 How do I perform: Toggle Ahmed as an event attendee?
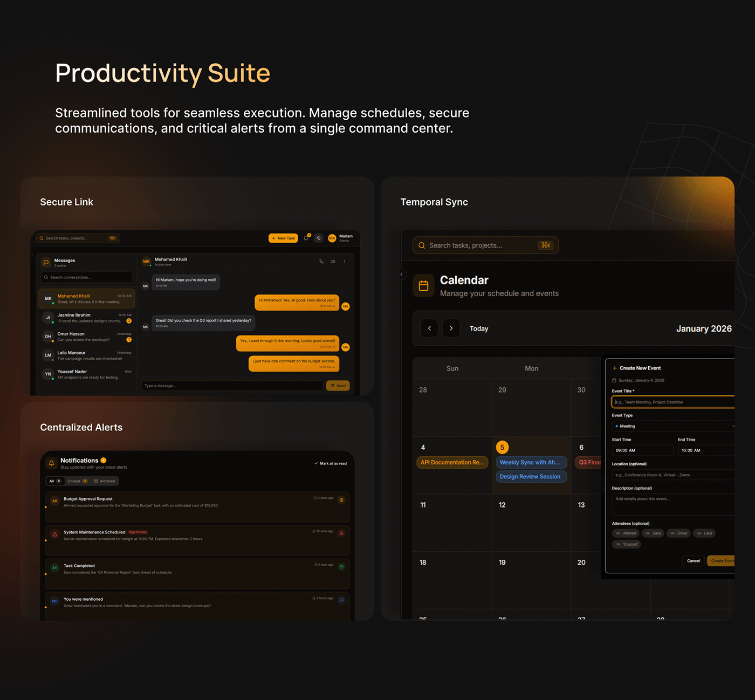(626, 533)
